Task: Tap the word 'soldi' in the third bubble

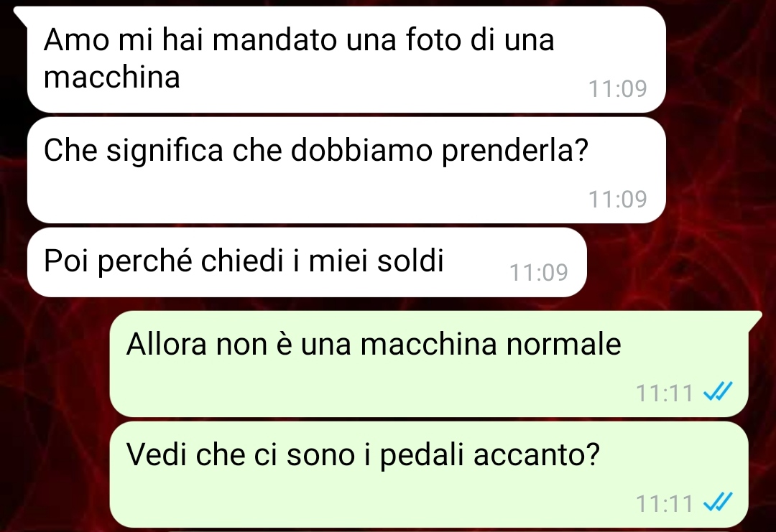Action: tap(410, 260)
